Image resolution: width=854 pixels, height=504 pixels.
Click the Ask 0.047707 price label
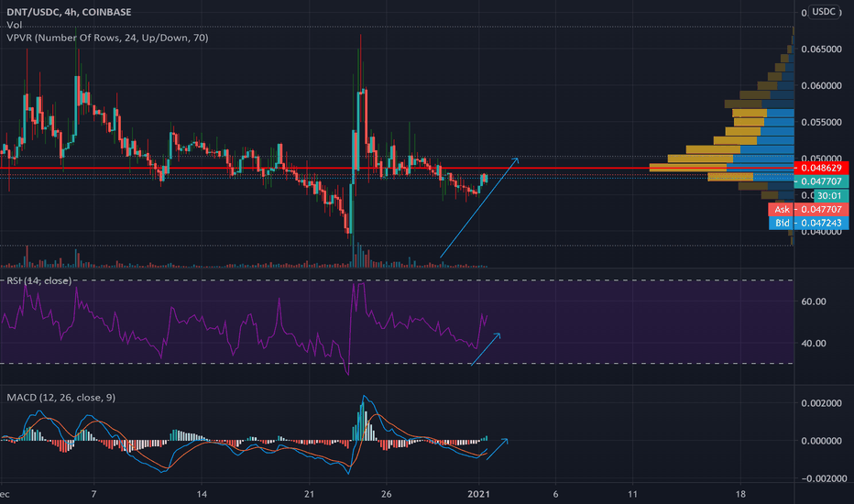click(808, 209)
